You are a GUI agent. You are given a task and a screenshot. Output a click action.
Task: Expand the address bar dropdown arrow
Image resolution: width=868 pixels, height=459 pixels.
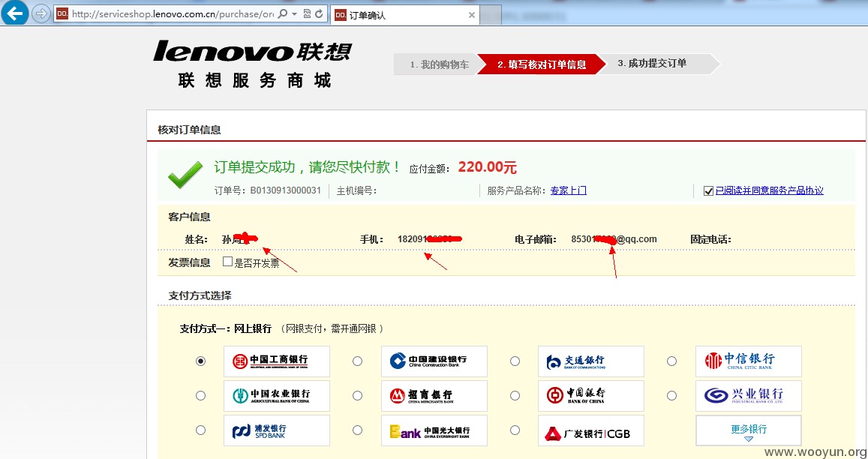295,13
